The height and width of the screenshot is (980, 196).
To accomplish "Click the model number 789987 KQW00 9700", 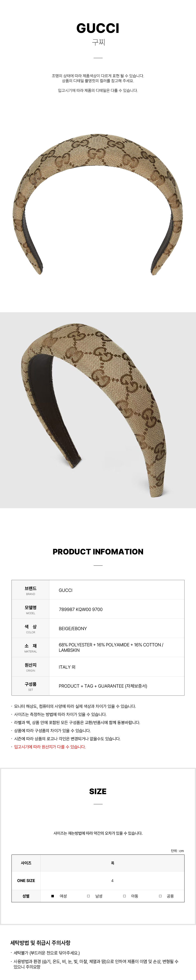I will tap(81, 609).
